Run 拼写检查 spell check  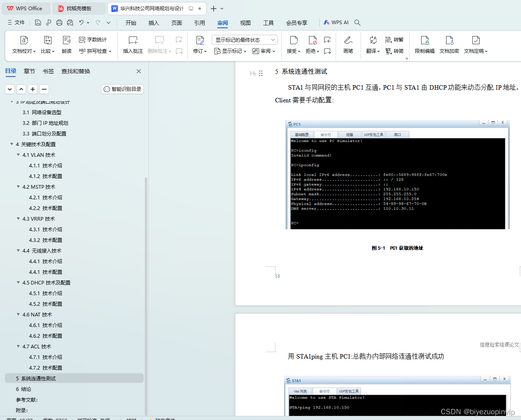[95, 51]
